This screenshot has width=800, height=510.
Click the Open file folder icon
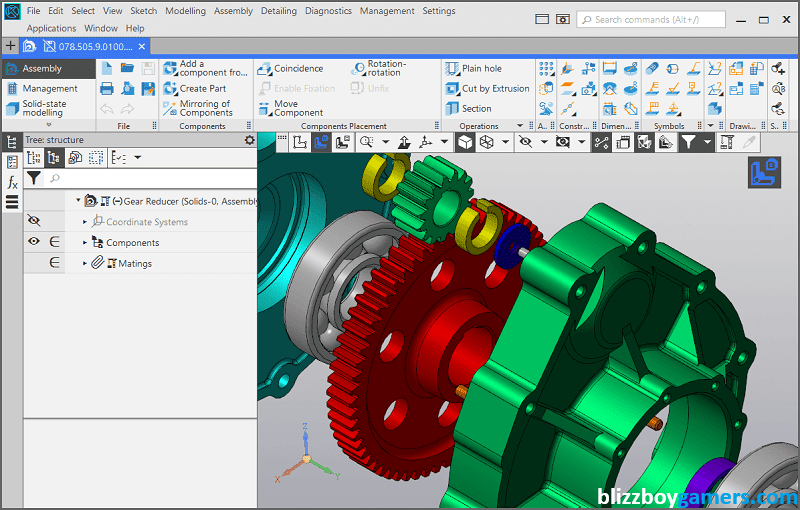pyautogui.click(x=127, y=68)
